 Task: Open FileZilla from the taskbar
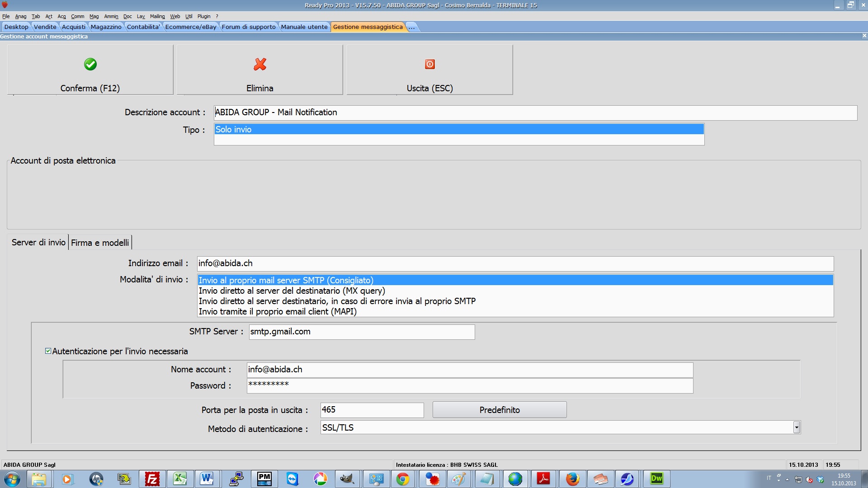tap(152, 479)
